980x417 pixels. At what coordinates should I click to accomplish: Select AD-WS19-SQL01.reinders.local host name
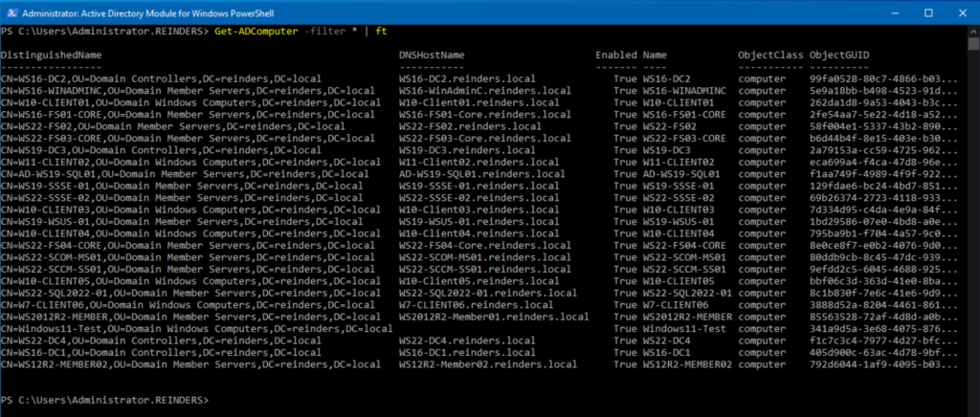coord(482,173)
